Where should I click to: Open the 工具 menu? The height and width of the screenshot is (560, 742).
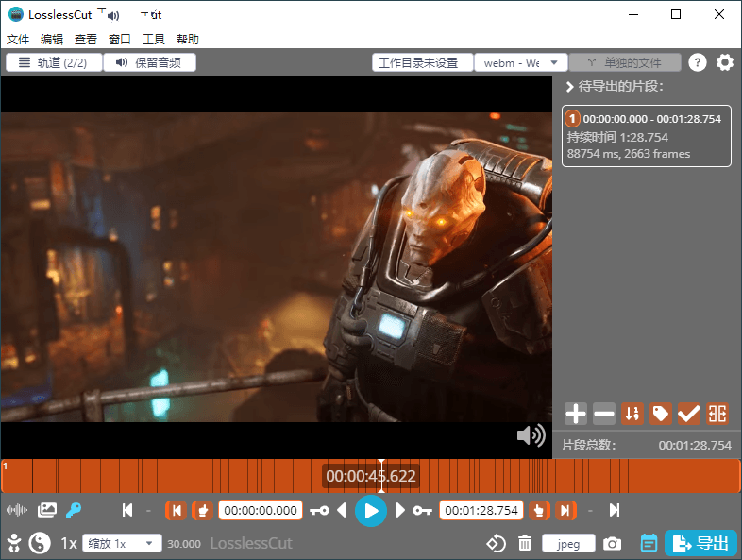point(154,40)
